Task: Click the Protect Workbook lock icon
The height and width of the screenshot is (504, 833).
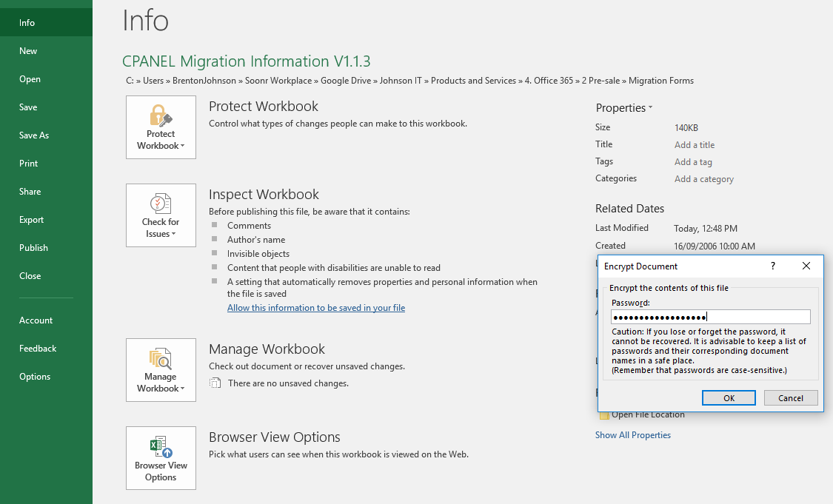Action: (161, 115)
